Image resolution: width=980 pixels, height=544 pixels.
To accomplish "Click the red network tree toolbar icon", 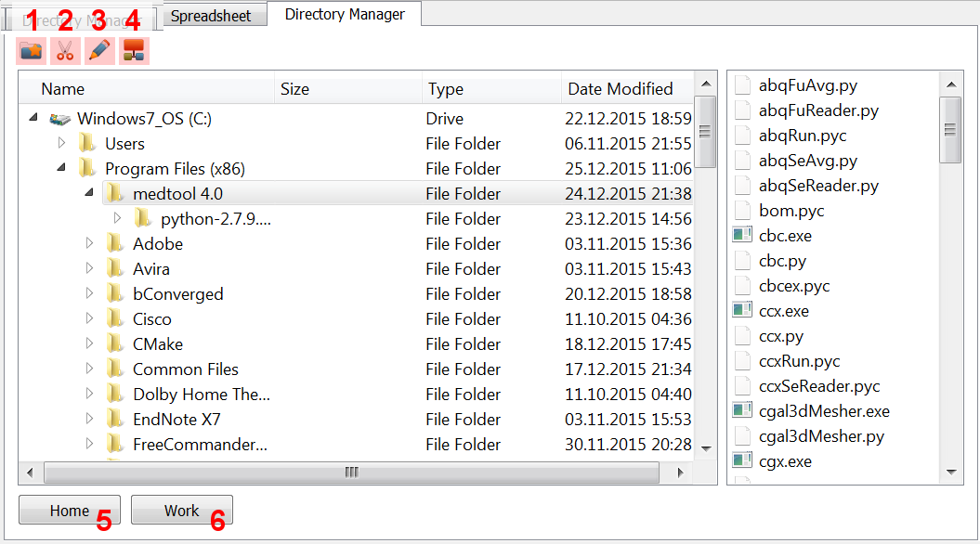I will click(134, 50).
